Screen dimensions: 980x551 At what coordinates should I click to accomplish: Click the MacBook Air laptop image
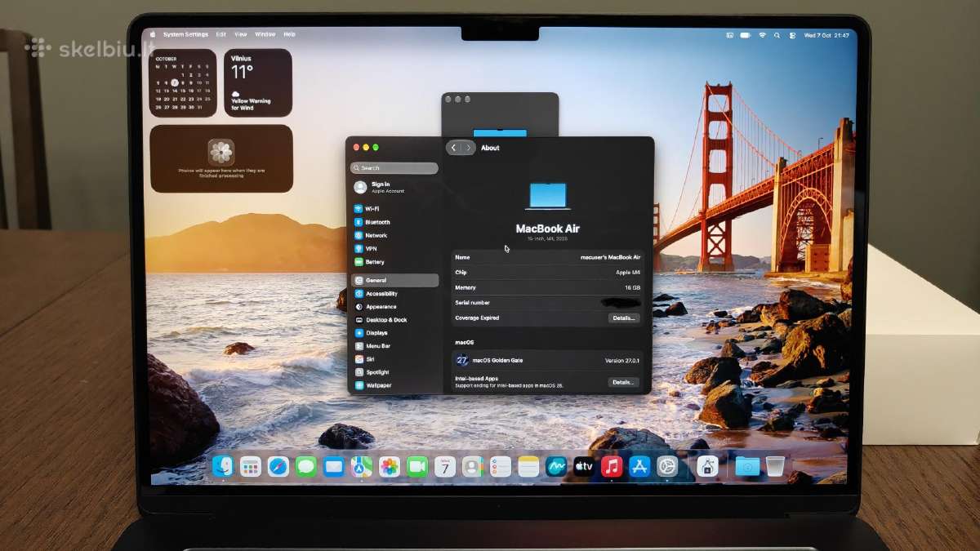(x=547, y=197)
